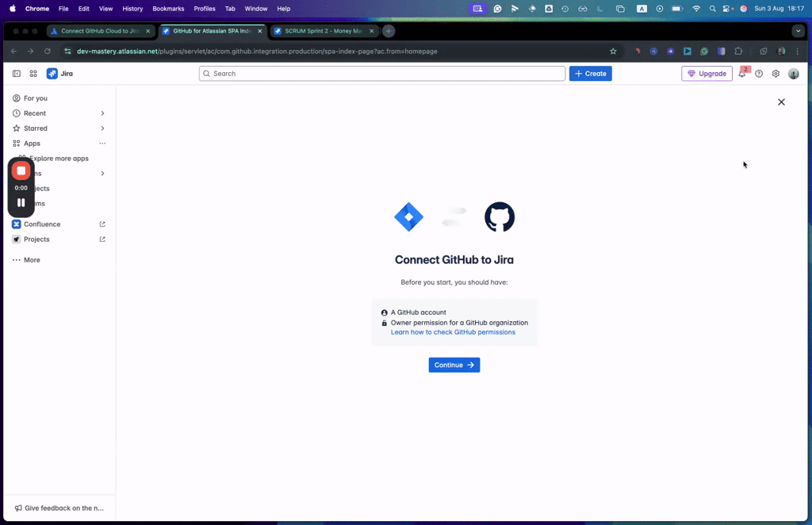
Task: Expand the Starred chevron
Action: point(102,128)
